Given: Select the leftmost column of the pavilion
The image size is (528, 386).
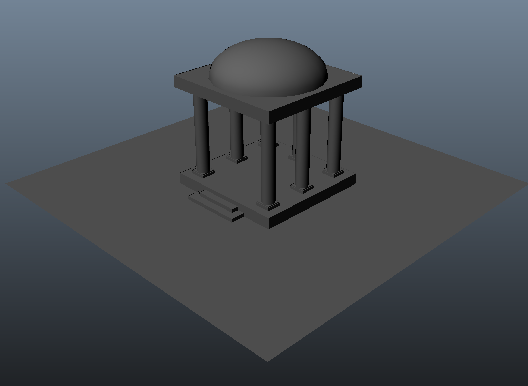Looking at the screenshot, I should pyautogui.click(x=202, y=134).
